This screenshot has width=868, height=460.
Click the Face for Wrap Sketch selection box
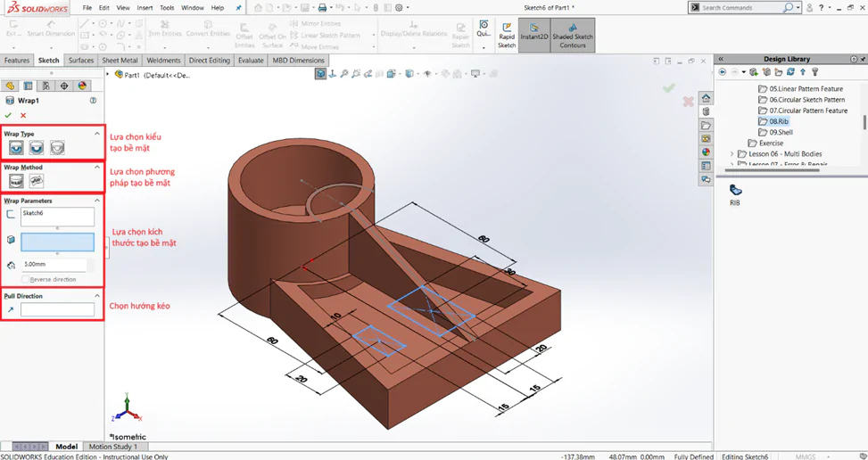(x=58, y=242)
